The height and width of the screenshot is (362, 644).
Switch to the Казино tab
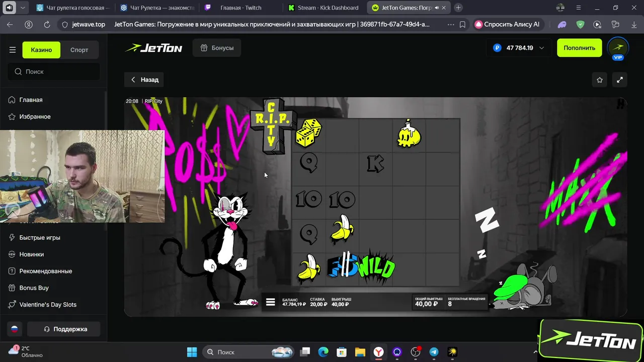[41, 50]
